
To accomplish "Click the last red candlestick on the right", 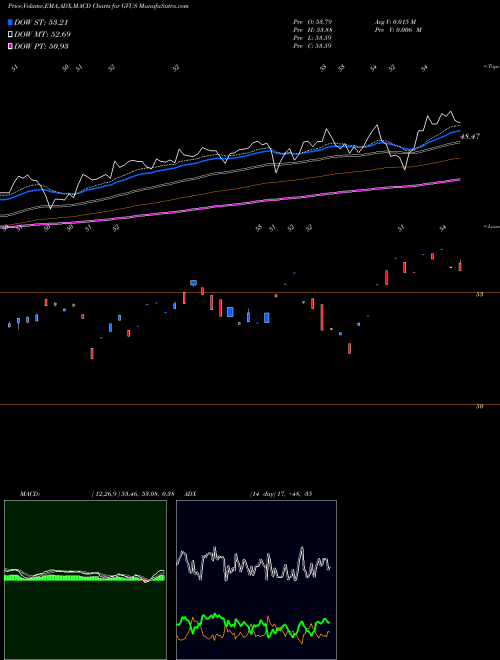I will [460, 266].
